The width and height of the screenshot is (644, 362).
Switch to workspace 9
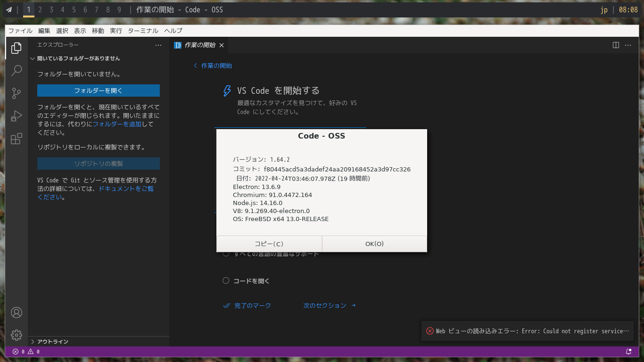point(119,9)
